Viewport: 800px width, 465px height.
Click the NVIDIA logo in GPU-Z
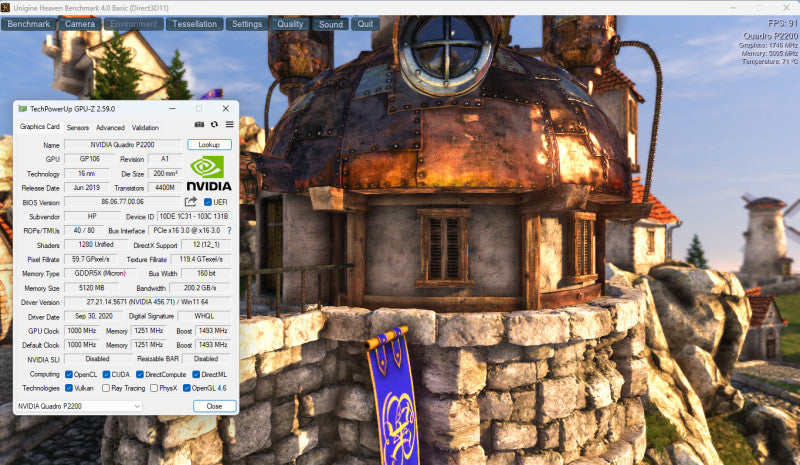[209, 174]
